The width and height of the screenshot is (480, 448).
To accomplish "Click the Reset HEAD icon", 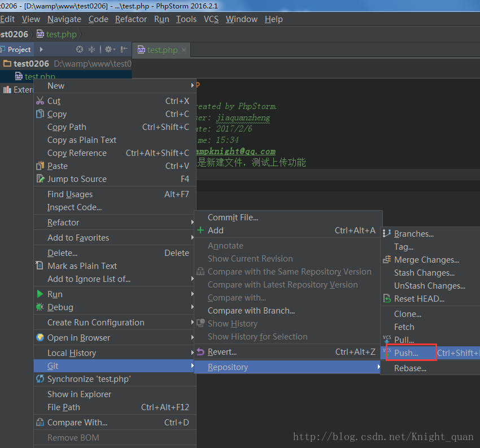I will (x=387, y=298).
